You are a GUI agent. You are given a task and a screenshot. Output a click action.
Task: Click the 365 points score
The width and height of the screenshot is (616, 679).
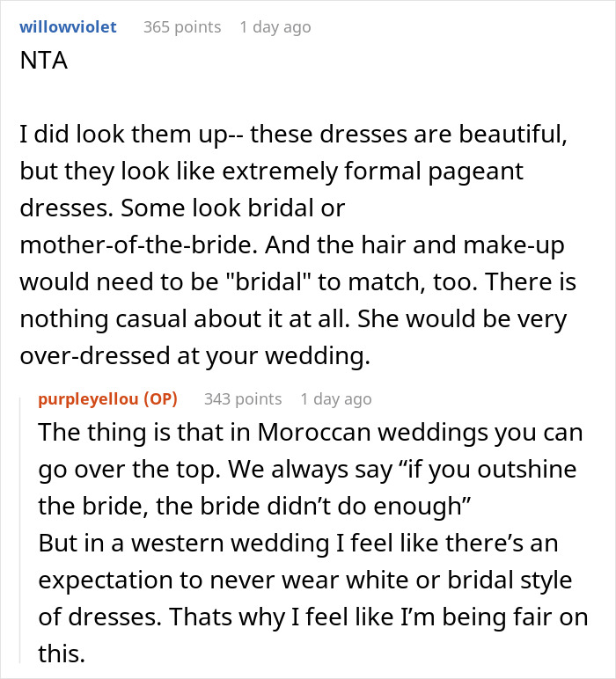(182, 27)
